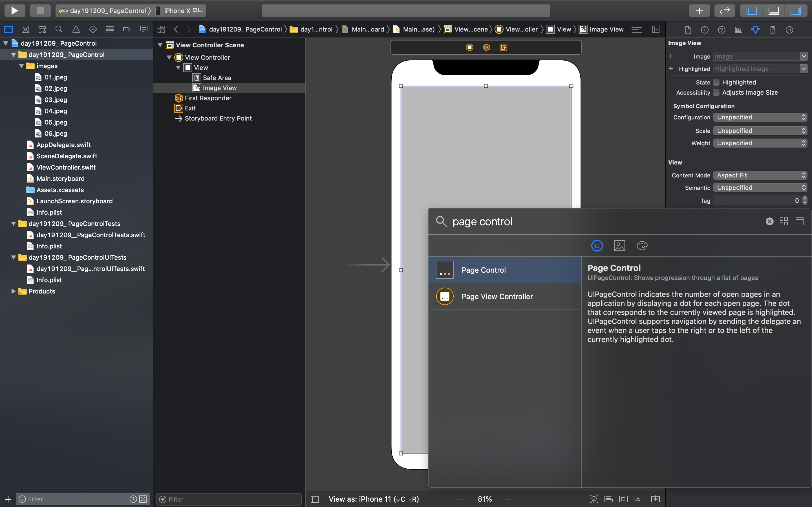Select Color palette tab in Library popup
This screenshot has height=507, width=812.
(642, 246)
